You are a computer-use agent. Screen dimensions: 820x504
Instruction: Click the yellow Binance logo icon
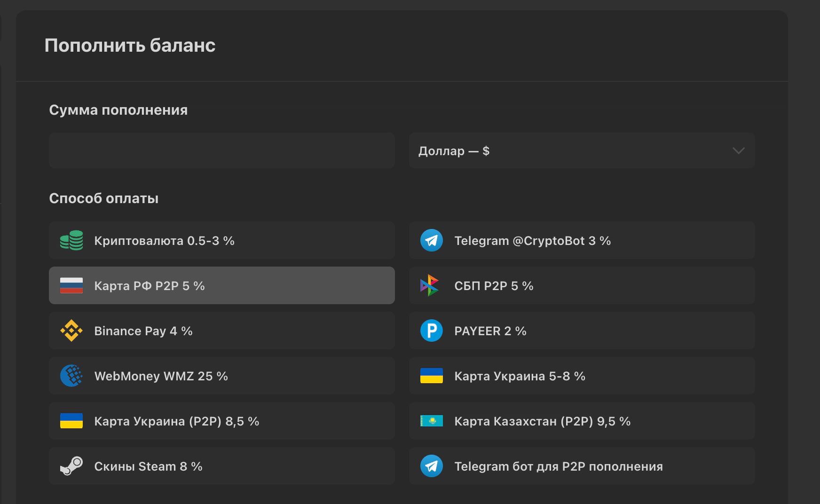(x=71, y=331)
